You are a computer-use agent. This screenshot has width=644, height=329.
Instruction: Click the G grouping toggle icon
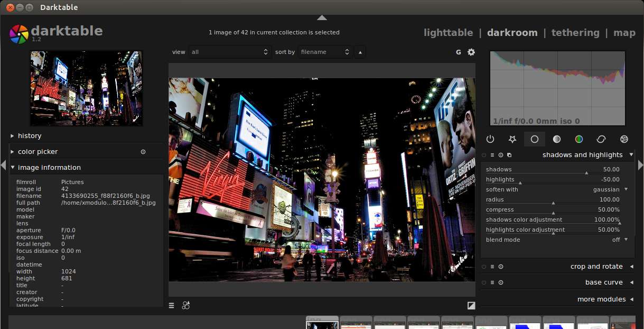pyautogui.click(x=459, y=52)
